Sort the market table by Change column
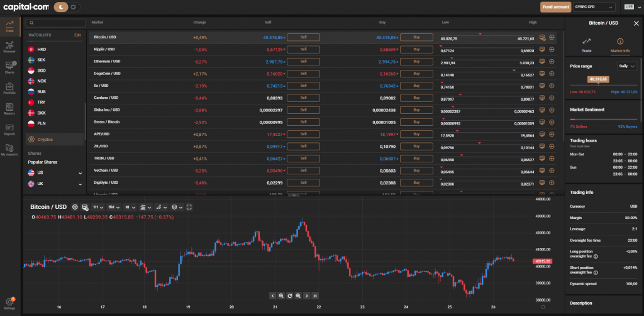This screenshot has width=644, height=316. coord(199,22)
